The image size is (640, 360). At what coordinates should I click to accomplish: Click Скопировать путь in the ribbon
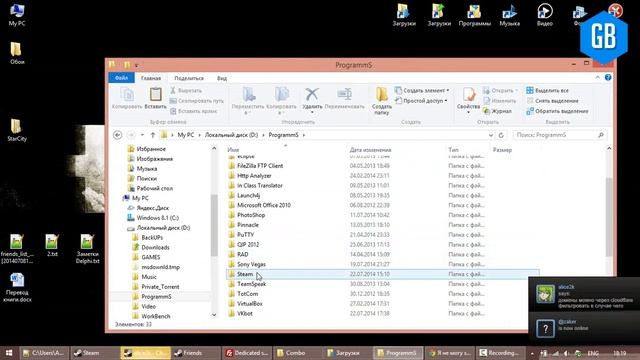[x=197, y=101]
